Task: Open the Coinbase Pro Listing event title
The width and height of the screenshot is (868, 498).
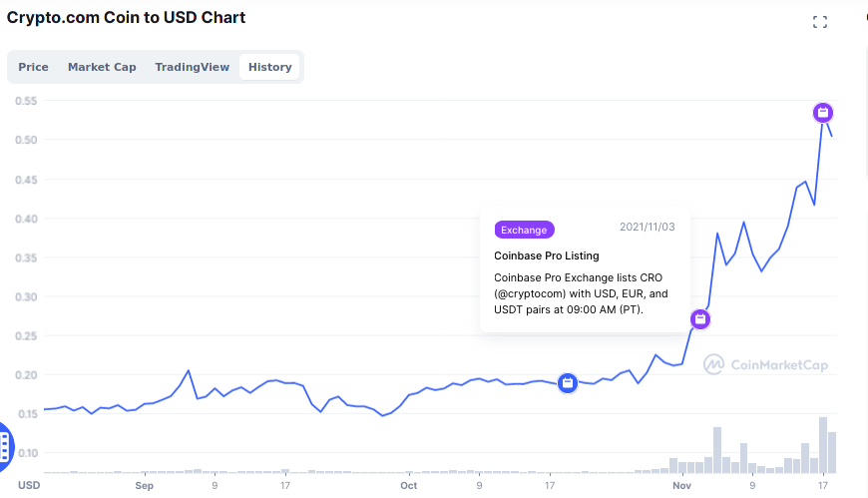Action: 547,255
